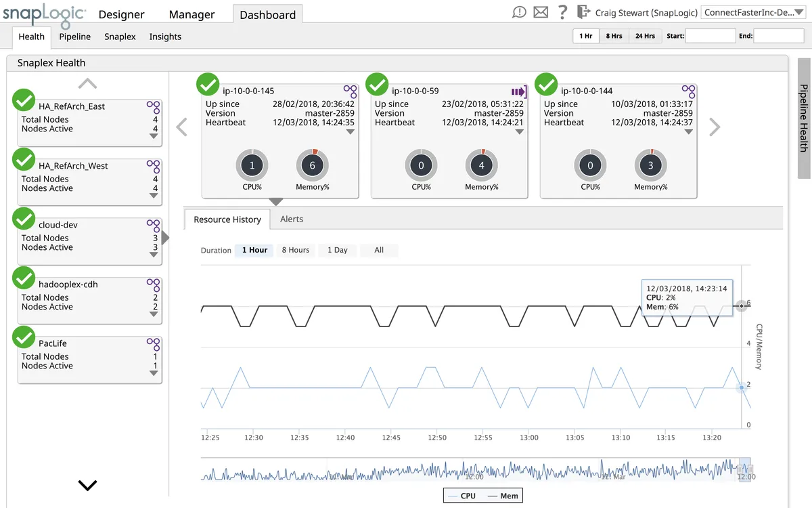812x508 pixels.
Task: Click the ip-10-0-0-145 node status checkmark
Action: pos(208,85)
